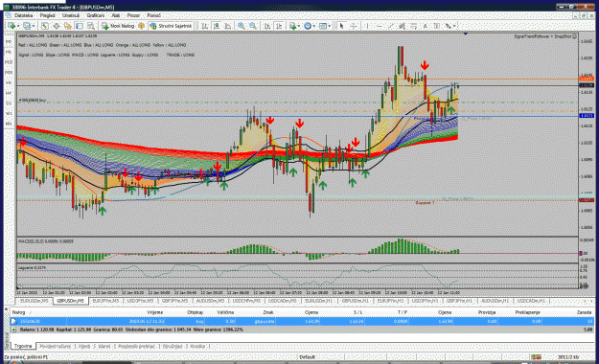This screenshot has width=599, height=364.
Task: Expand the profiles dropdown arrow
Action: (34, 26)
